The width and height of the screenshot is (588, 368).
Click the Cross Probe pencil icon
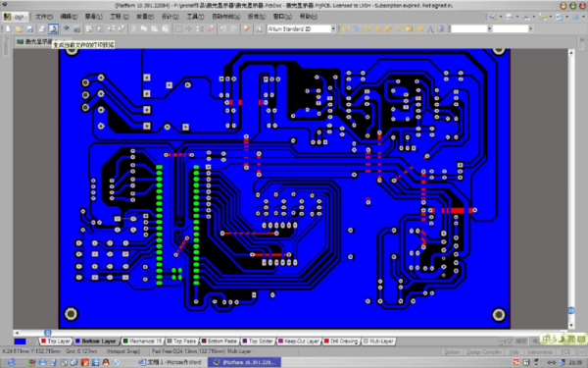[x=246, y=28]
